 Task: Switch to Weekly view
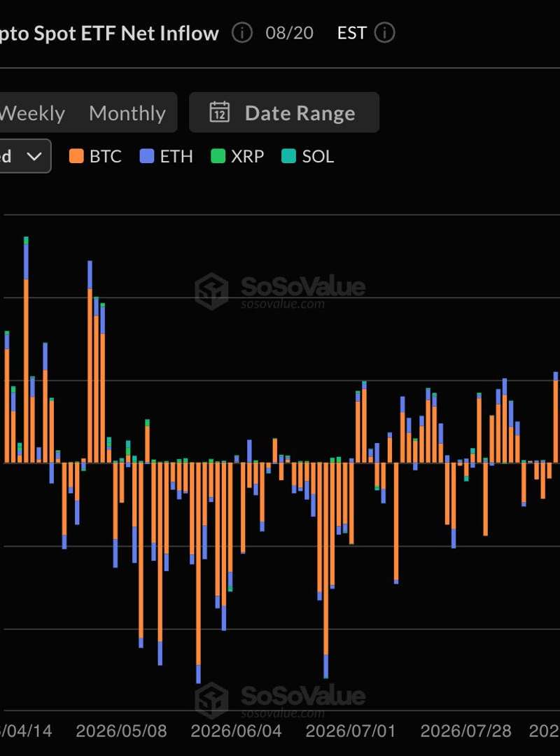[x=31, y=113]
